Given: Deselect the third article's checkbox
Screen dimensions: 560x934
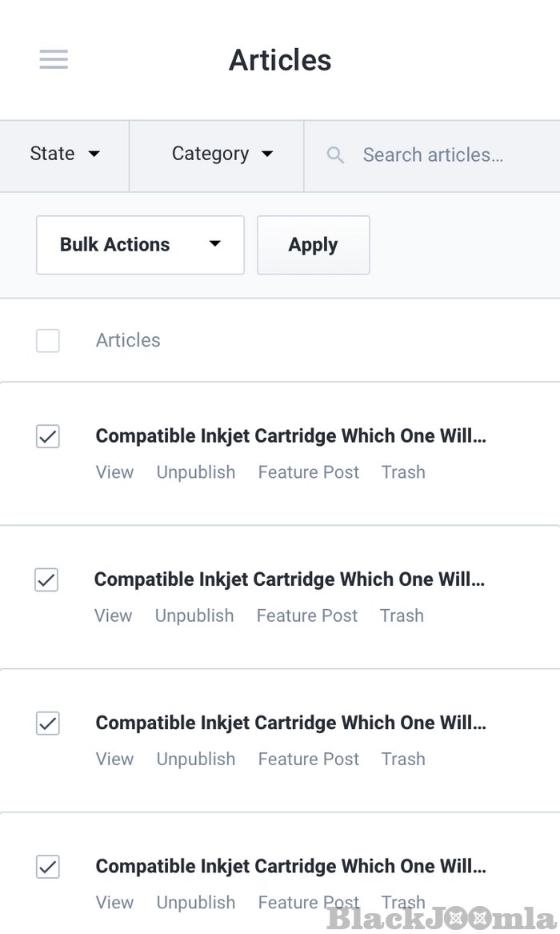Looking at the screenshot, I should (48, 723).
